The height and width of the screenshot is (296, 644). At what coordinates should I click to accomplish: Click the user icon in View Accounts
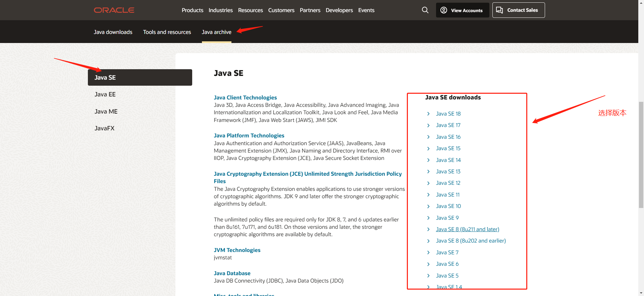point(444,10)
